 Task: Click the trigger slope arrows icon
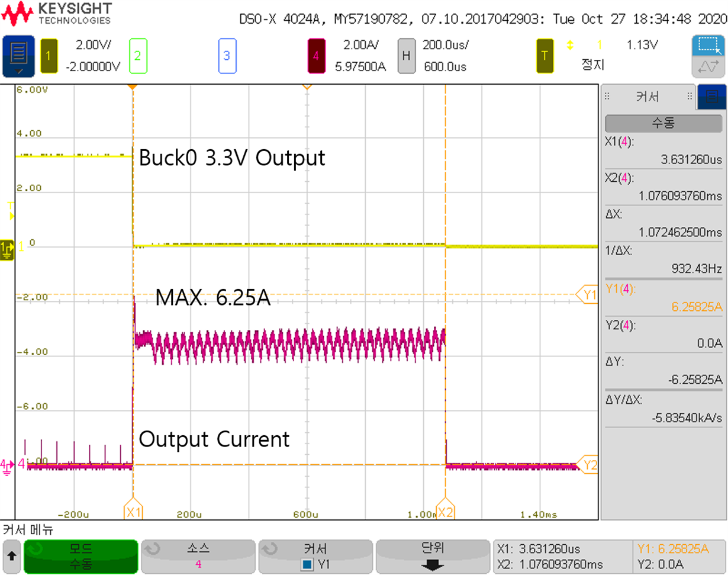[x=571, y=45]
